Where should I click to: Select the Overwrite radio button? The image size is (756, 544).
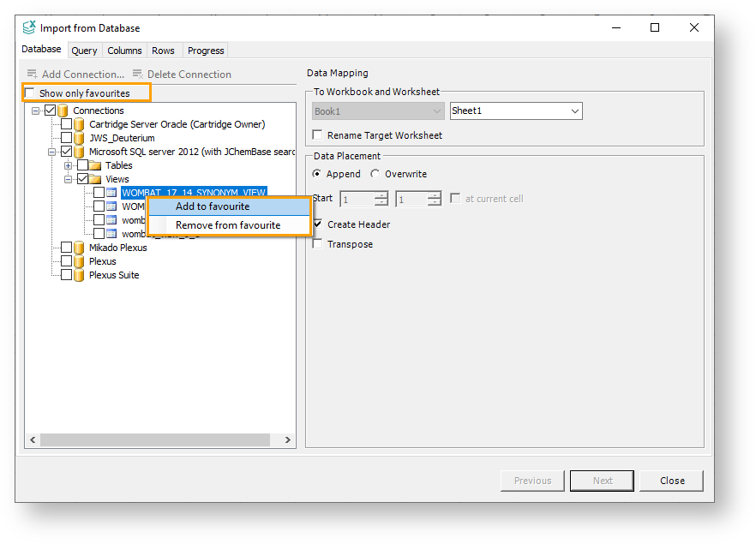(375, 174)
